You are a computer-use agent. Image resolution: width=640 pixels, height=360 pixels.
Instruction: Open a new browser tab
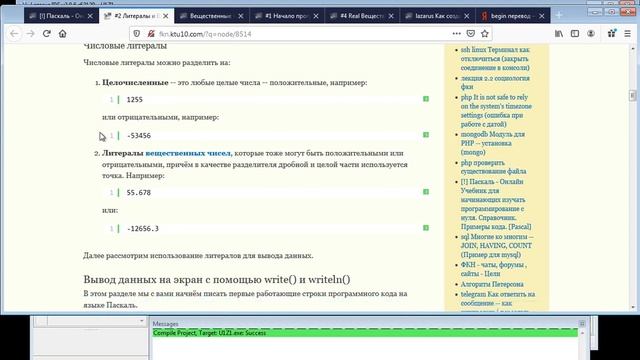tap(559, 16)
